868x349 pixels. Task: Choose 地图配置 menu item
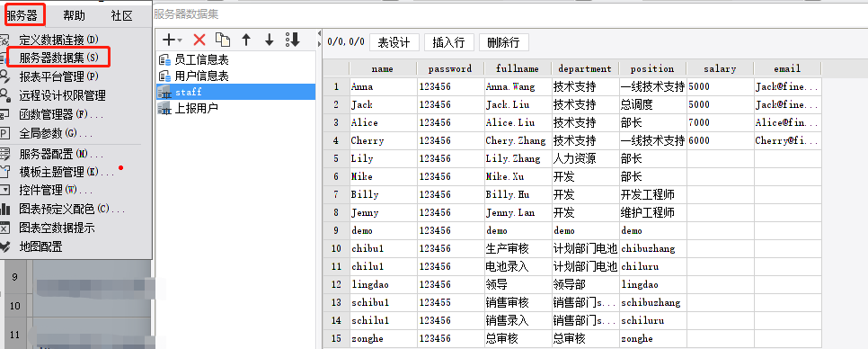[41, 247]
